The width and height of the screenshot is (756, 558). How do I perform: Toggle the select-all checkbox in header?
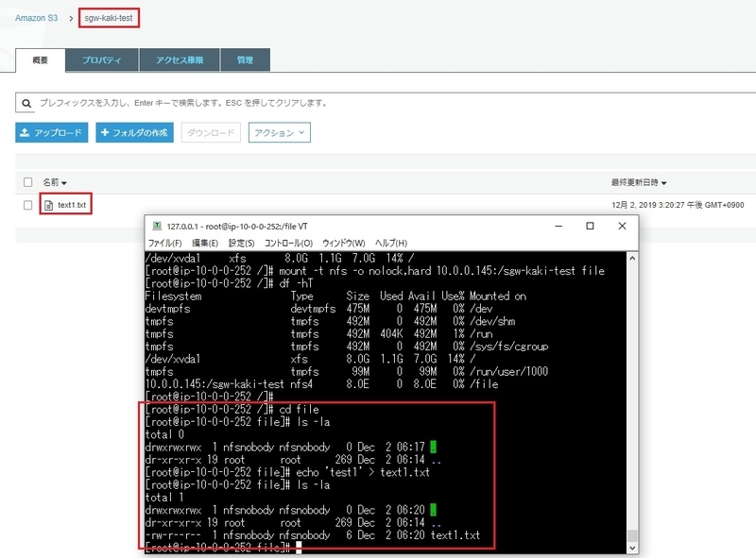point(28,182)
